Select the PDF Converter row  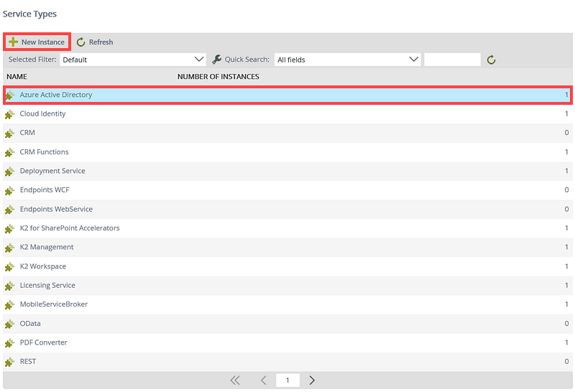[287, 342]
